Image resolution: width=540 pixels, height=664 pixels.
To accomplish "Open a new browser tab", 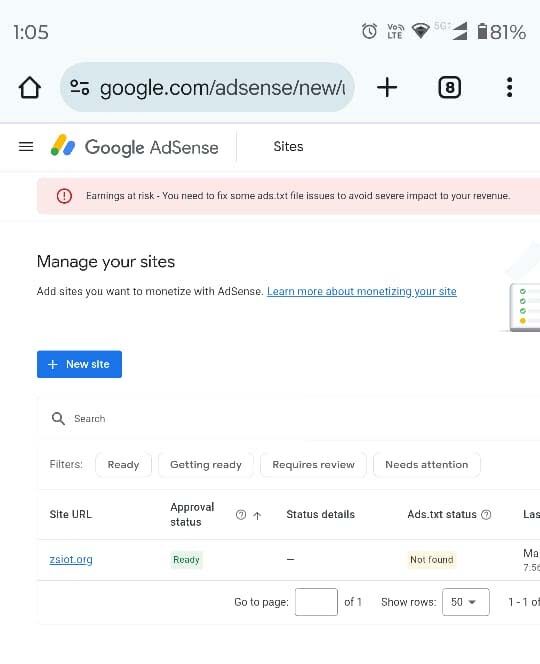I will click(387, 88).
